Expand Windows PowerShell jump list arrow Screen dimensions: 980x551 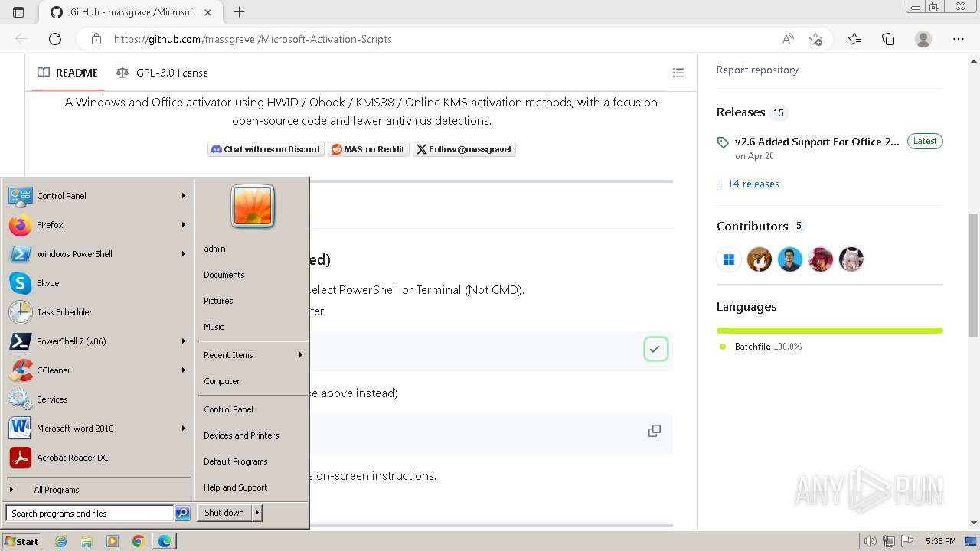click(x=184, y=254)
